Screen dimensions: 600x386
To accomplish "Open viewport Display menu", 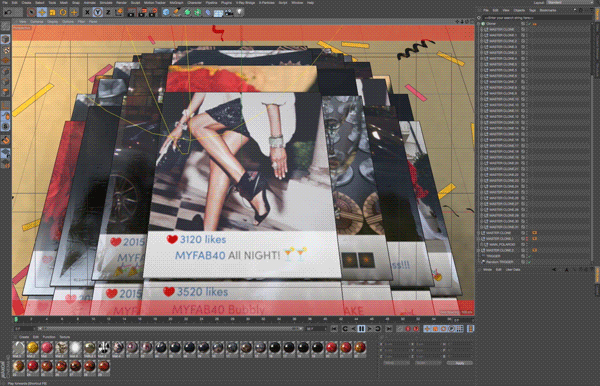I will [x=52, y=22].
